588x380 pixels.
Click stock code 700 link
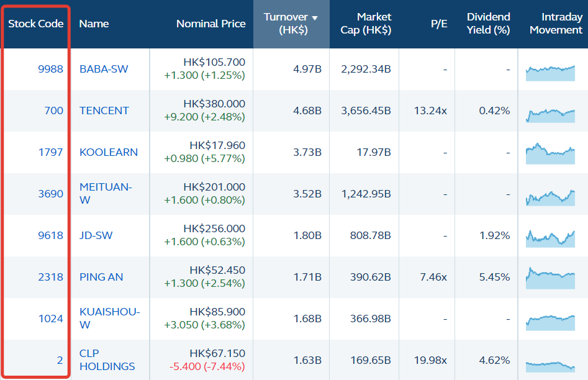click(x=53, y=111)
